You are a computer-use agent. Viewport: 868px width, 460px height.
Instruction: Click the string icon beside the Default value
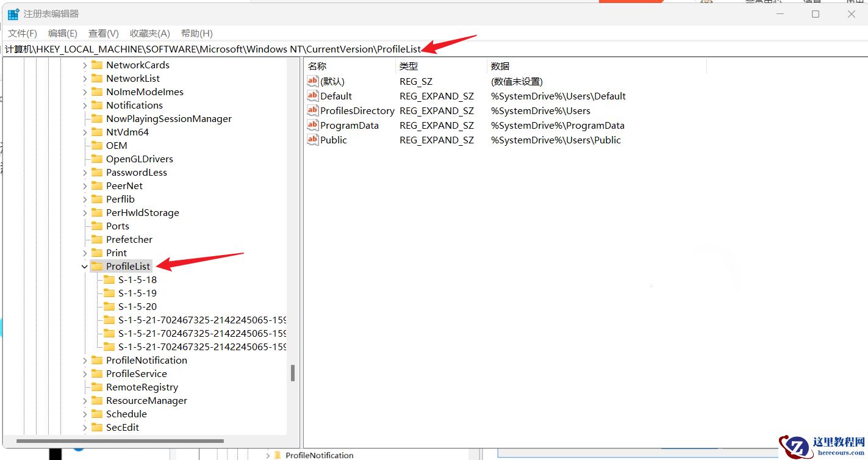click(312, 96)
